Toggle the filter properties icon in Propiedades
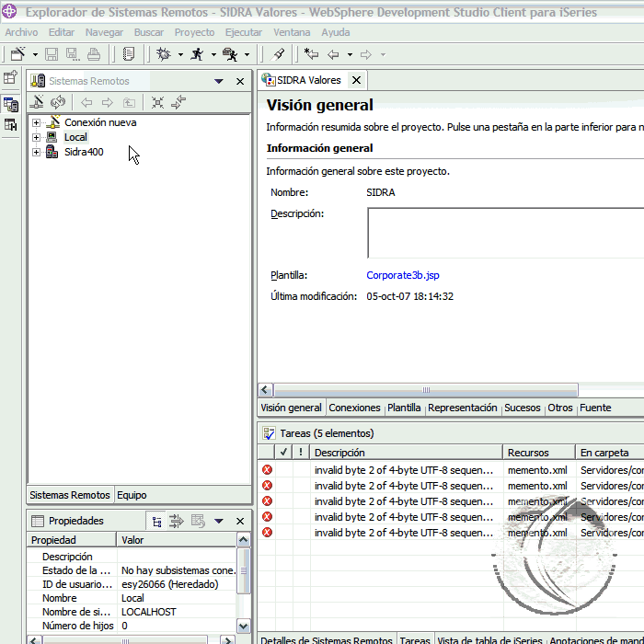Image resolution: width=644 pixels, height=644 pixels. coord(177,522)
